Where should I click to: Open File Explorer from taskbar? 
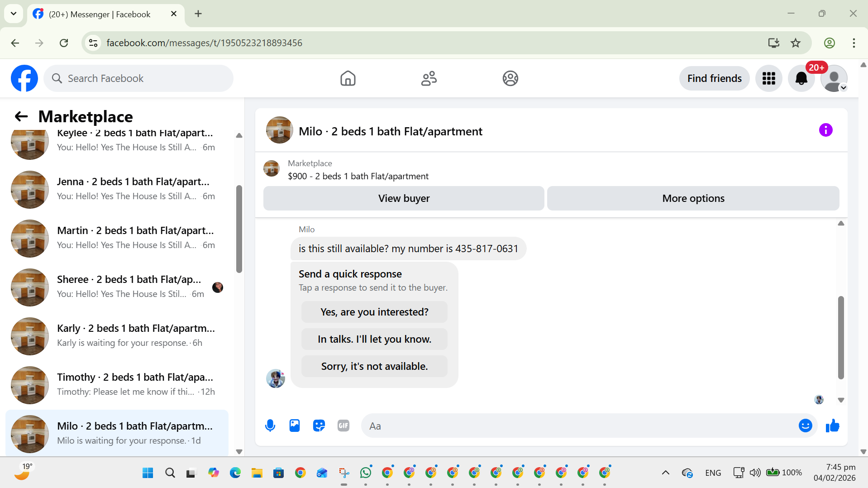[257, 473]
